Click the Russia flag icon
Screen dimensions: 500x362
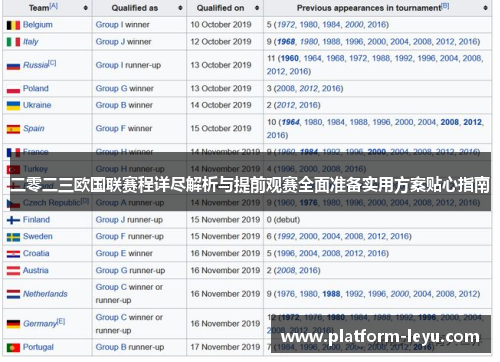(13, 66)
